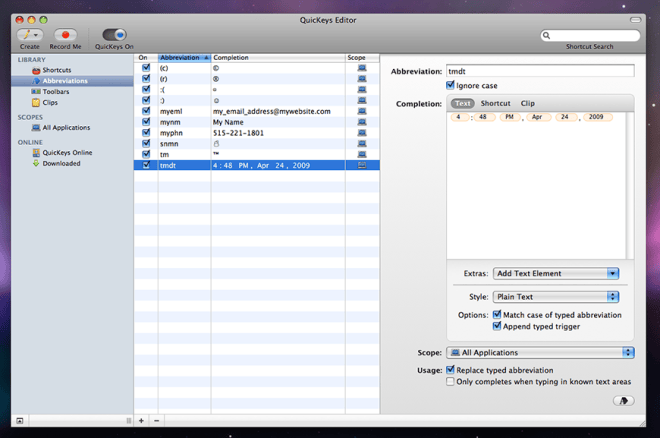This screenshot has height=438, width=660.
Task: Sort the list by the Abbreviation column
Action: [184, 57]
